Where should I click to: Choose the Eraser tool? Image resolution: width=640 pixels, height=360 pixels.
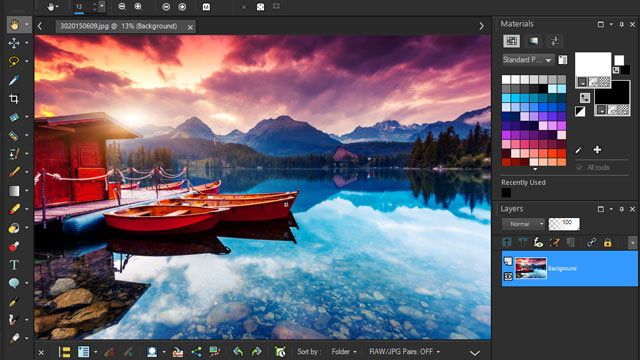click(x=14, y=209)
